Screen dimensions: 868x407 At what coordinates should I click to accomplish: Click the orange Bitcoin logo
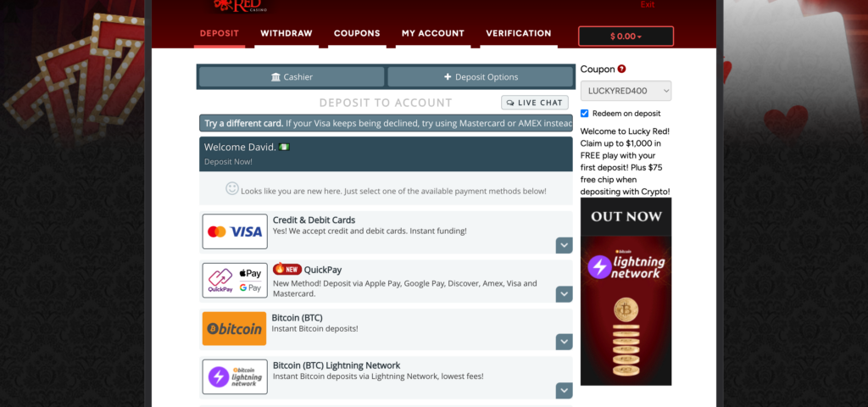coord(234,328)
